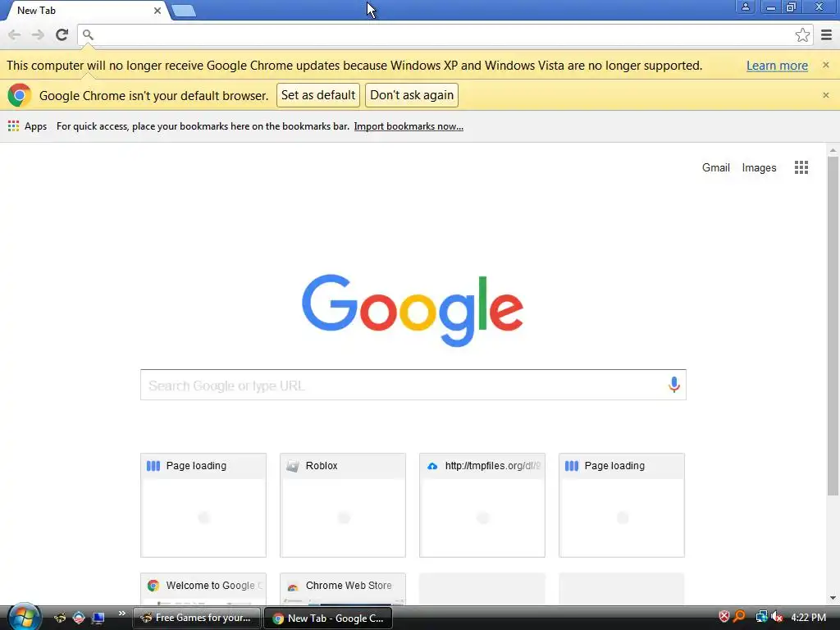Open a new tab with the new-tab button
840x630 pixels.
[184, 11]
